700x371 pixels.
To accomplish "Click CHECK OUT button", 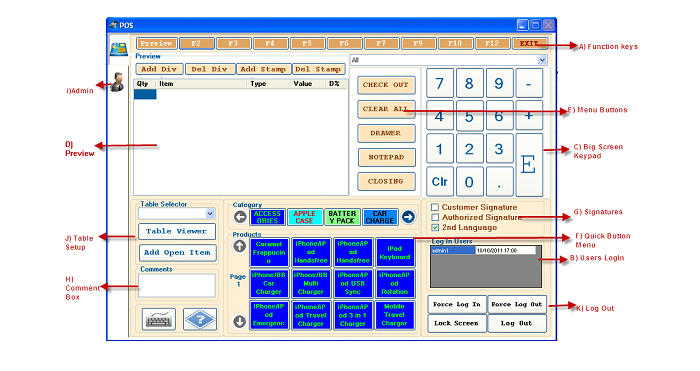I will coord(386,85).
